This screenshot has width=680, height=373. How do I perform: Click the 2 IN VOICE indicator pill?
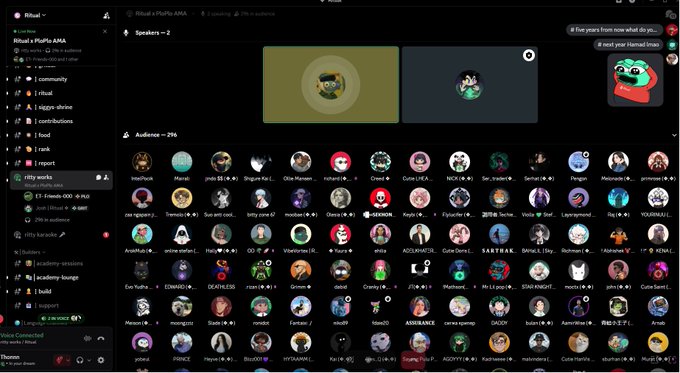60,318
